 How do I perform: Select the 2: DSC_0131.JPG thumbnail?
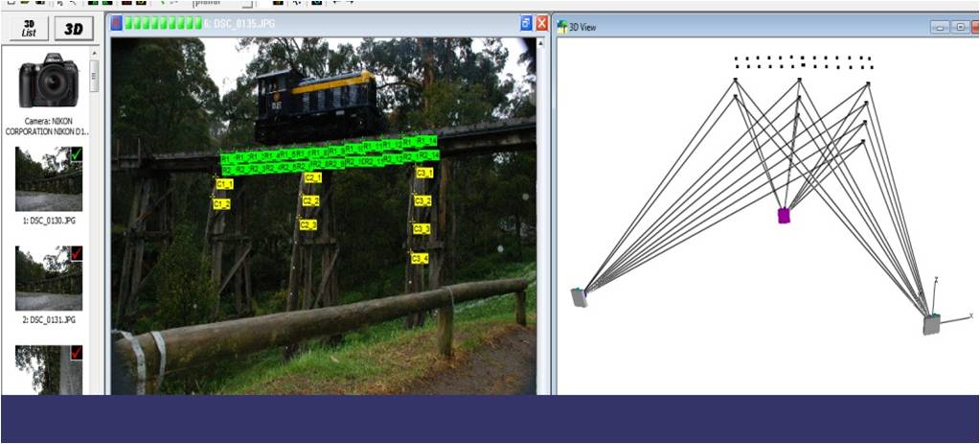(x=47, y=278)
